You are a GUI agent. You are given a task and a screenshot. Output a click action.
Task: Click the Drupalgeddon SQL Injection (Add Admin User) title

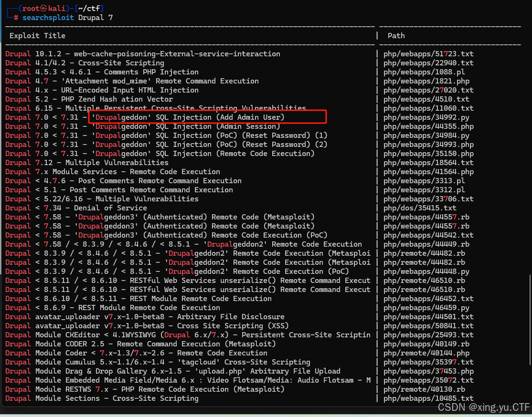click(x=145, y=117)
